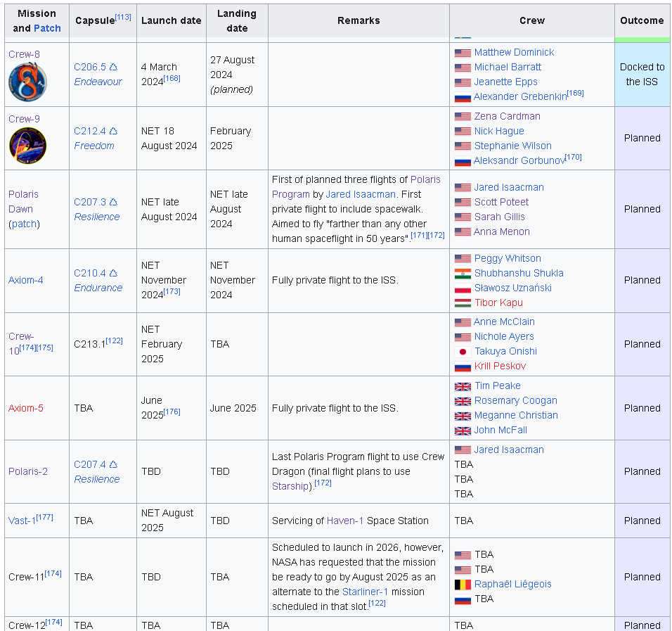Open citation [173] in the Axiom-4 launch date

(172, 291)
